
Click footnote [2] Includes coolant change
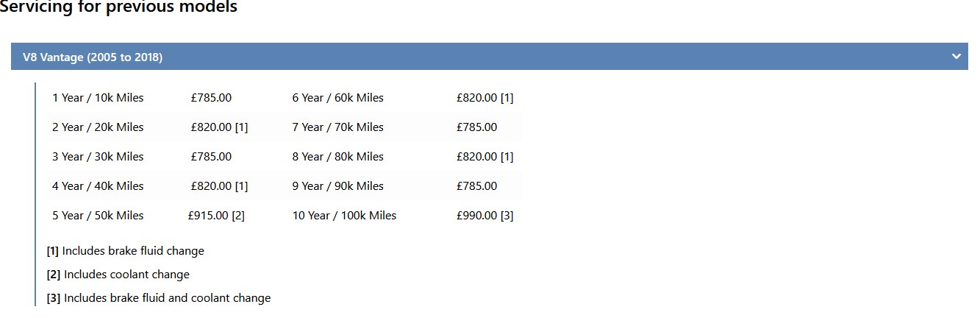[118, 275]
